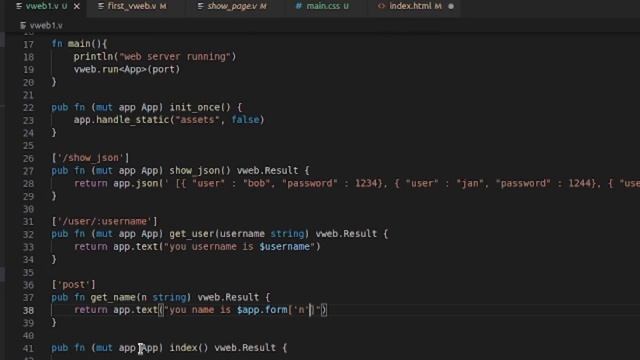Click the 'false' keyword on line 23

tap(245, 120)
